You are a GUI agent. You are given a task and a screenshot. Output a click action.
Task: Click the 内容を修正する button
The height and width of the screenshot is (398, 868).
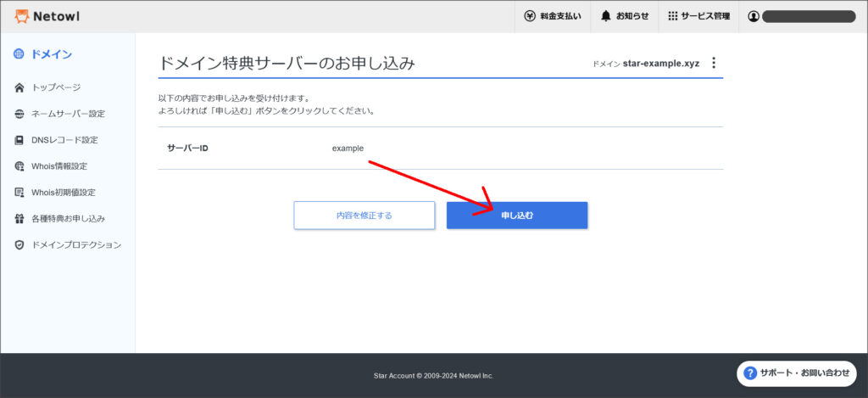(364, 215)
